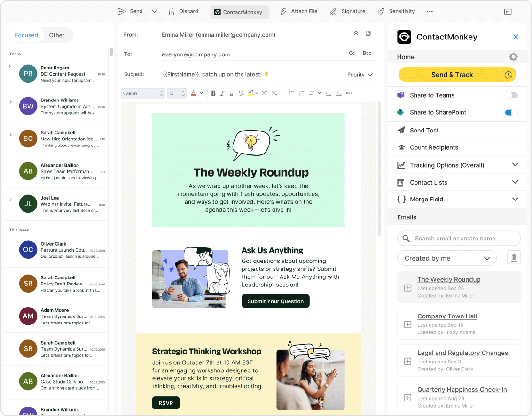Open the Company Town Hall email link

click(x=447, y=316)
